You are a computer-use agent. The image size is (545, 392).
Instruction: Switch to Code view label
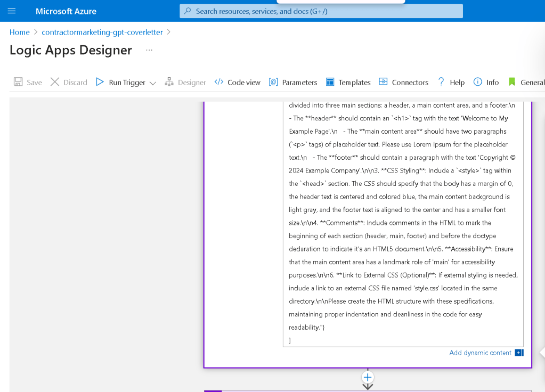tap(244, 83)
